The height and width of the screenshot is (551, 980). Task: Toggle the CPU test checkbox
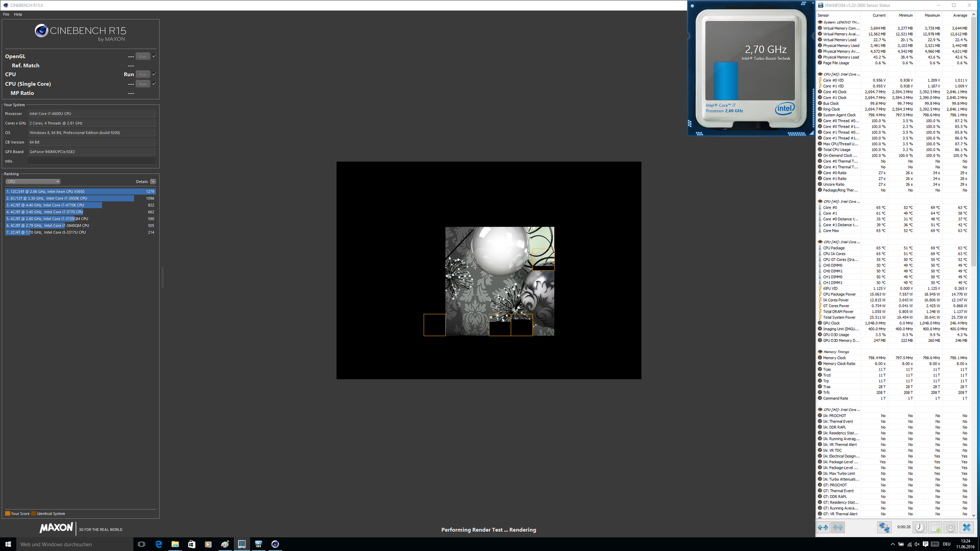click(x=154, y=74)
